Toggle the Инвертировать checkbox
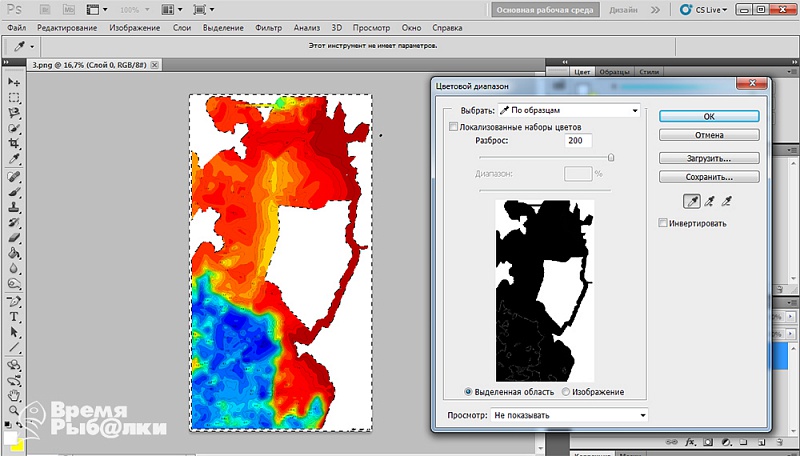800x456 pixels. click(663, 223)
